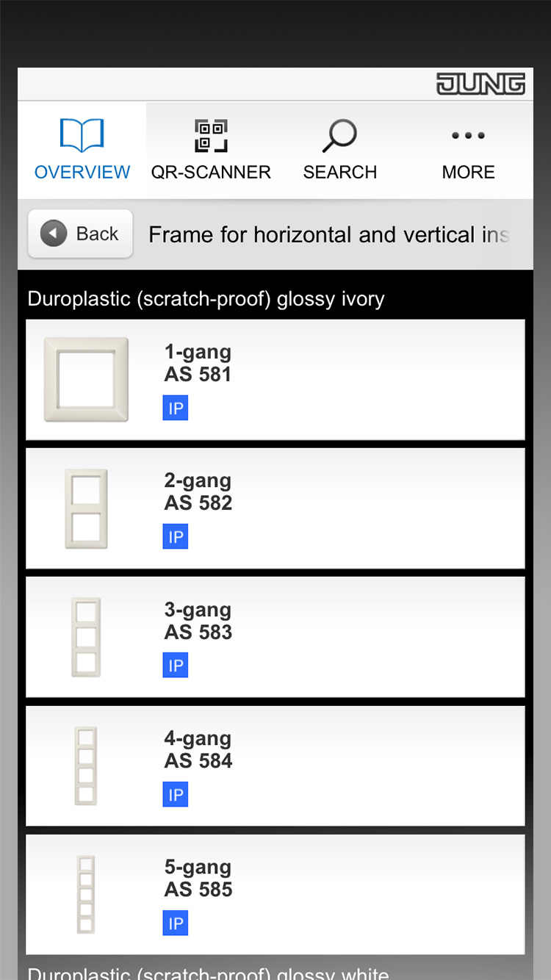The height and width of the screenshot is (980, 551).
Task: Tap the IP badge under AS 581
Action: [x=176, y=408]
